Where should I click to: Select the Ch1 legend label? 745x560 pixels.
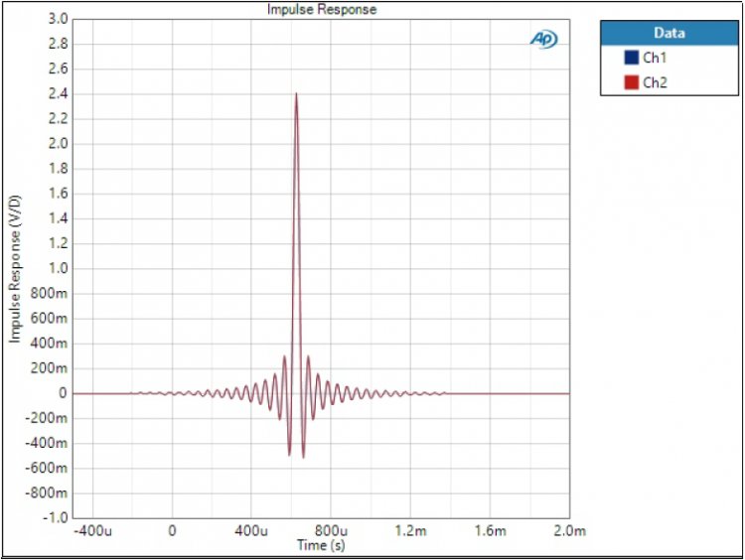(655, 58)
